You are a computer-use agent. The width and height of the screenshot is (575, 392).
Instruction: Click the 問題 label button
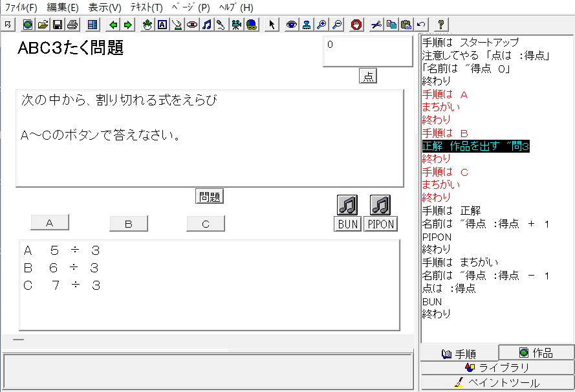[210, 197]
